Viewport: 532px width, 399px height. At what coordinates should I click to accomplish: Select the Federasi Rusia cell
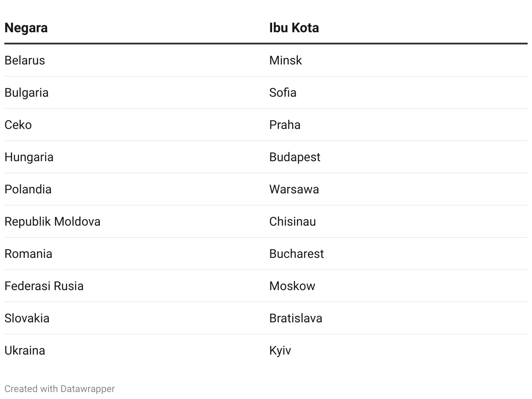pyautogui.click(x=44, y=286)
